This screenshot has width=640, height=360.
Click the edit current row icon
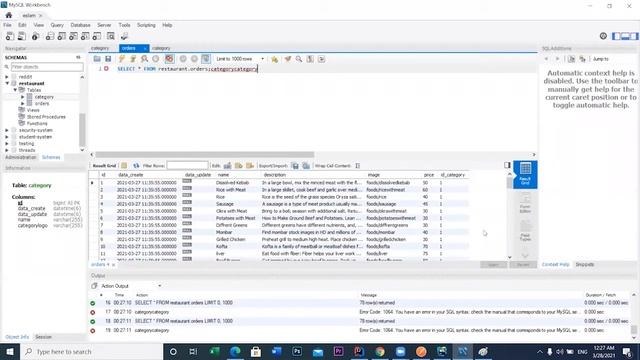coord(227,166)
